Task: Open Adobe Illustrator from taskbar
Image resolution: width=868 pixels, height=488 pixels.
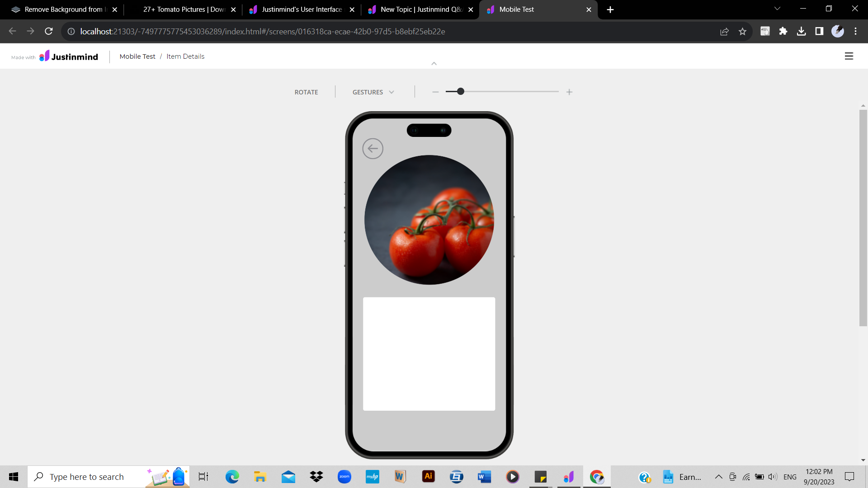Action: coord(428,476)
